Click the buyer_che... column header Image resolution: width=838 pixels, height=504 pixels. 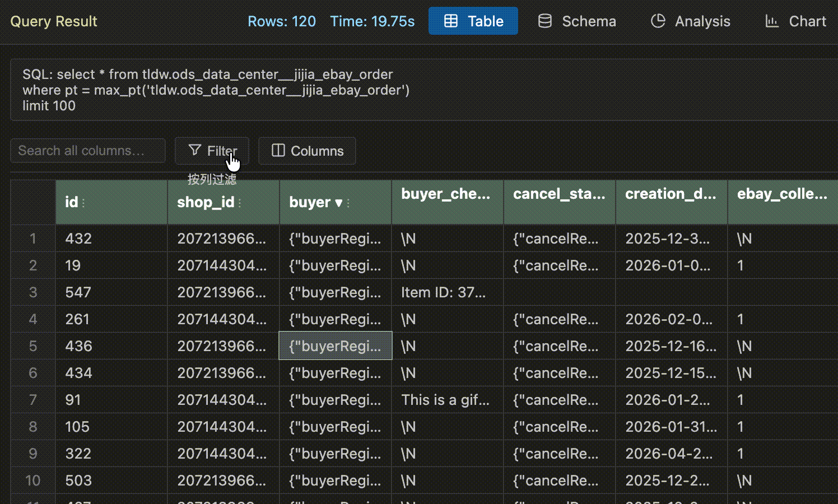448,202
